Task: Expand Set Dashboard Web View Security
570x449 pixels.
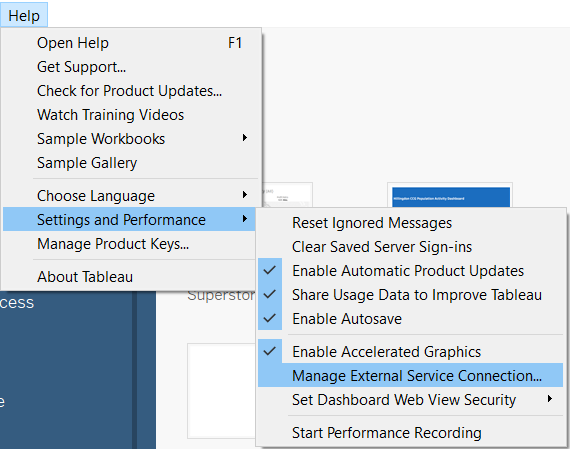Action: pos(410,400)
